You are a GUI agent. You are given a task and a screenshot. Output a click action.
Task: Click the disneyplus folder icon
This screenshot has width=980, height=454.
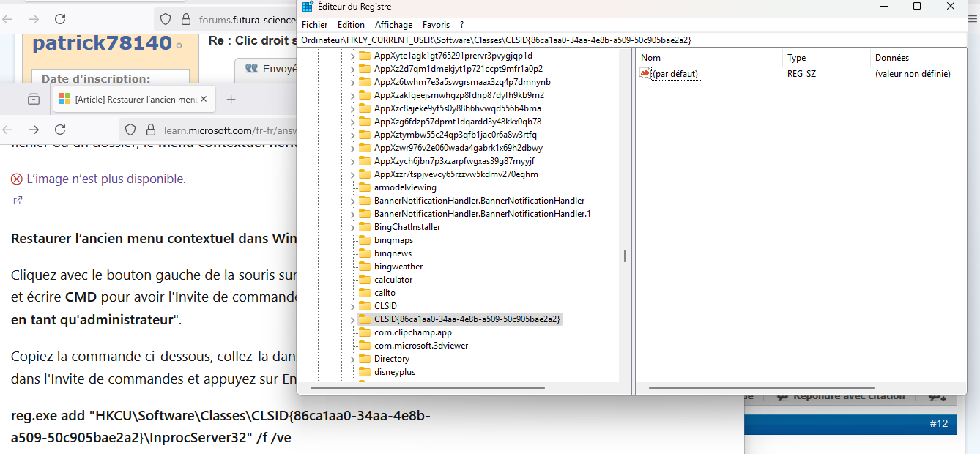click(364, 372)
